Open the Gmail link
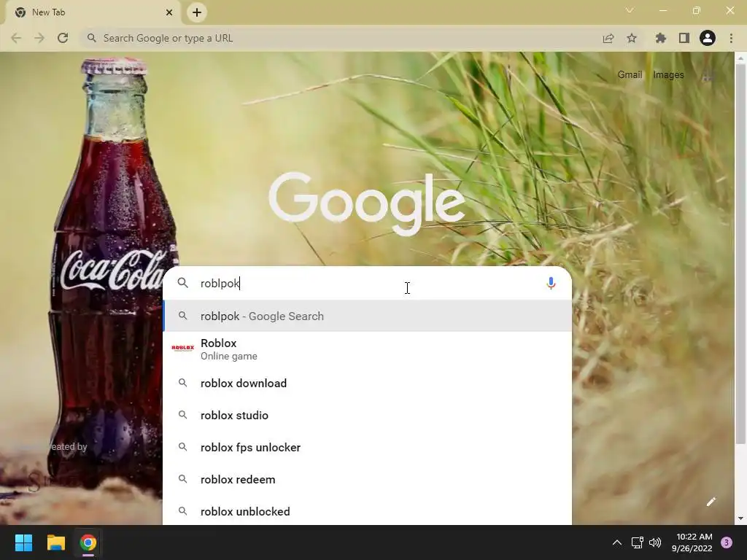This screenshot has width=747, height=560. click(x=630, y=75)
